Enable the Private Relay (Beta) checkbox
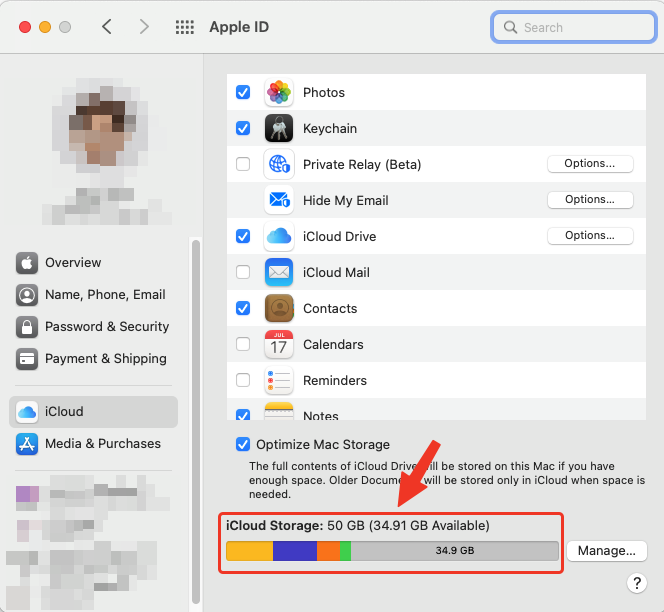Screen dimensions: 664x612 [x=243, y=164]
